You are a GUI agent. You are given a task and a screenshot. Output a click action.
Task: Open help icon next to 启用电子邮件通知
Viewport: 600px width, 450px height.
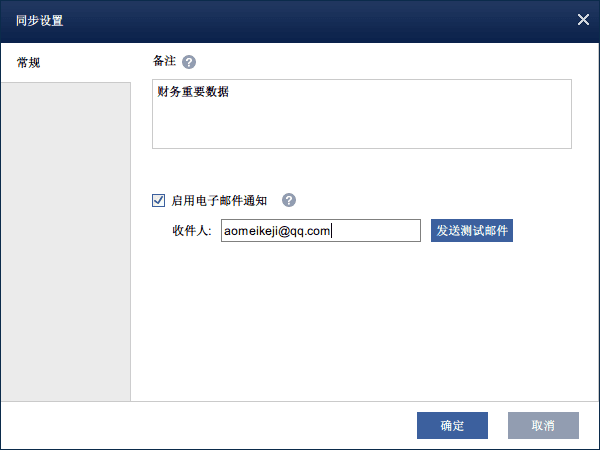coord(289,200)
